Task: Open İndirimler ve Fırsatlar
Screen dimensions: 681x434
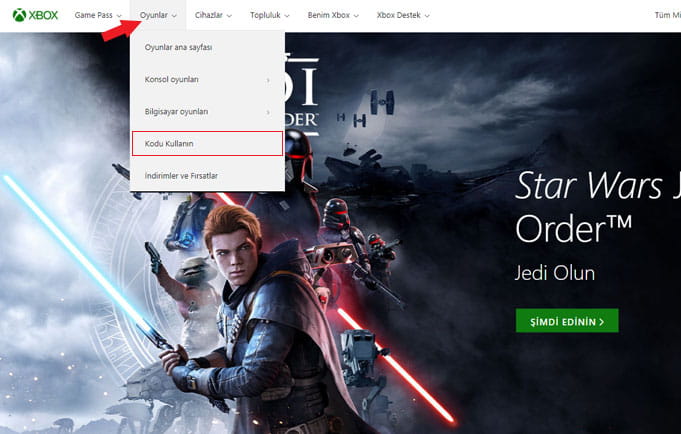Action: pyautogui.click(x=181, y=176)
